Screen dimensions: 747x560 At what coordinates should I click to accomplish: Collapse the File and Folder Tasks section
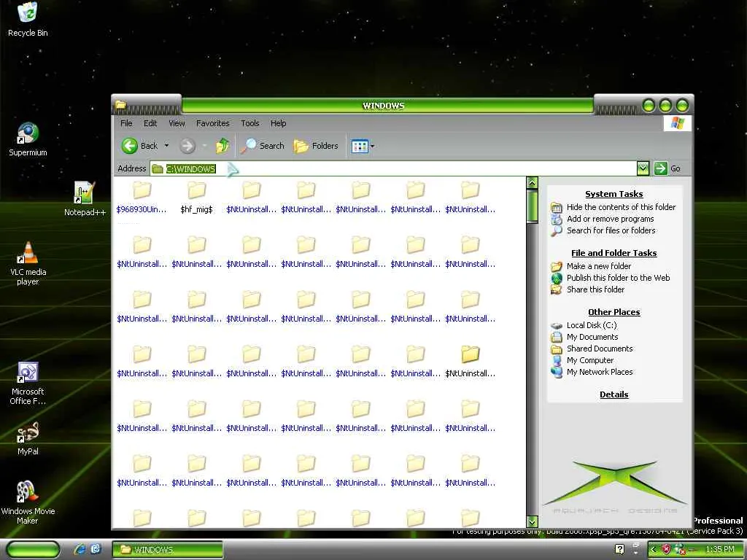(x=614, y=253)
